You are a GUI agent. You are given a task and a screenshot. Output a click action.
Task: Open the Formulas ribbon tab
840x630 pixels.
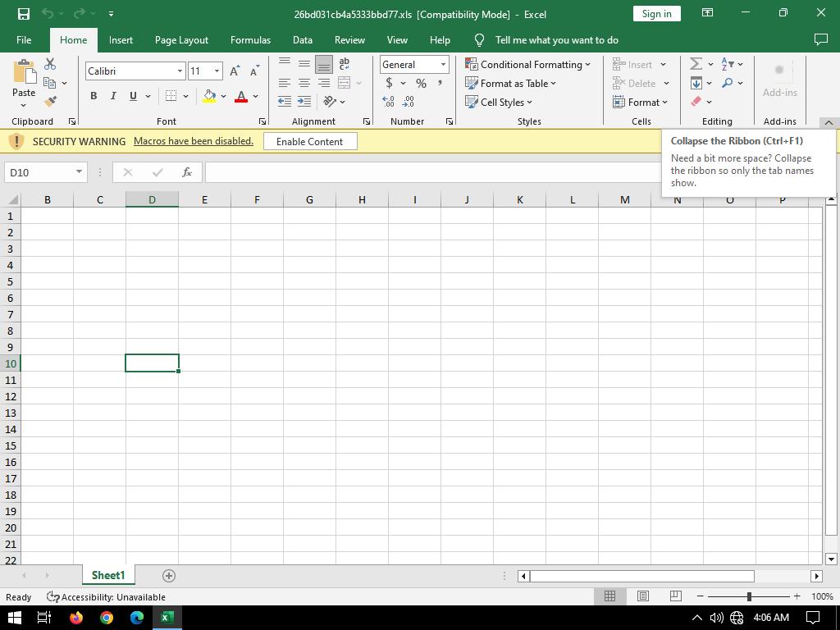coord(250,39)
